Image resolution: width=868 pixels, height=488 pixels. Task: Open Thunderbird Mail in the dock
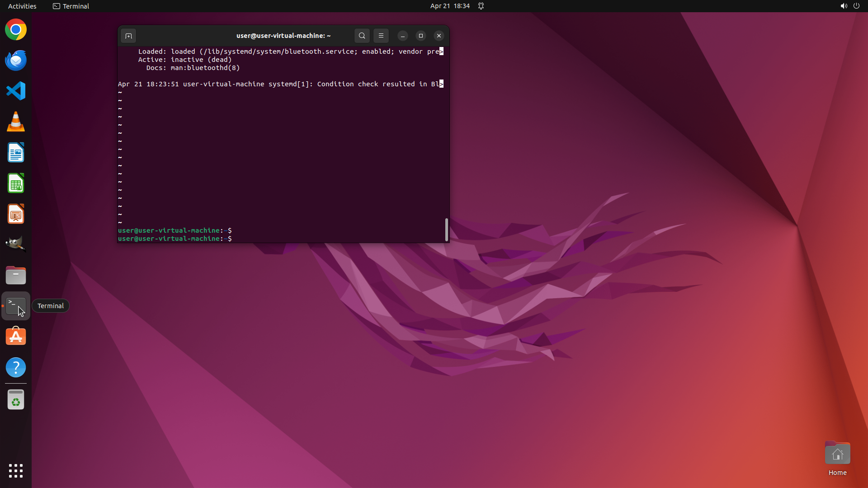(16, 61)
